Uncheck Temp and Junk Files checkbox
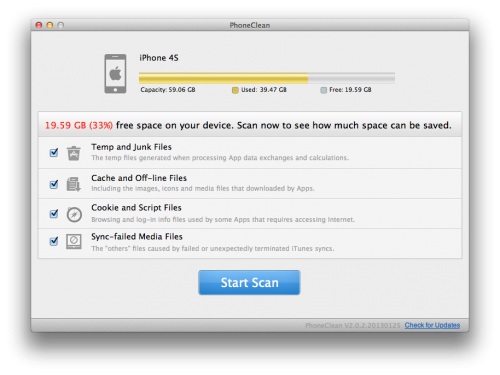 click(x=54, y=153)
